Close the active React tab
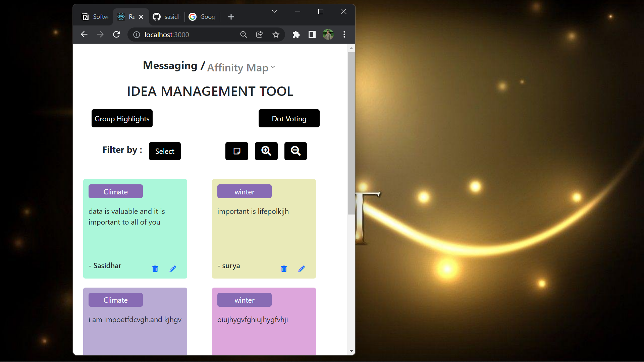 pos(141,17)
